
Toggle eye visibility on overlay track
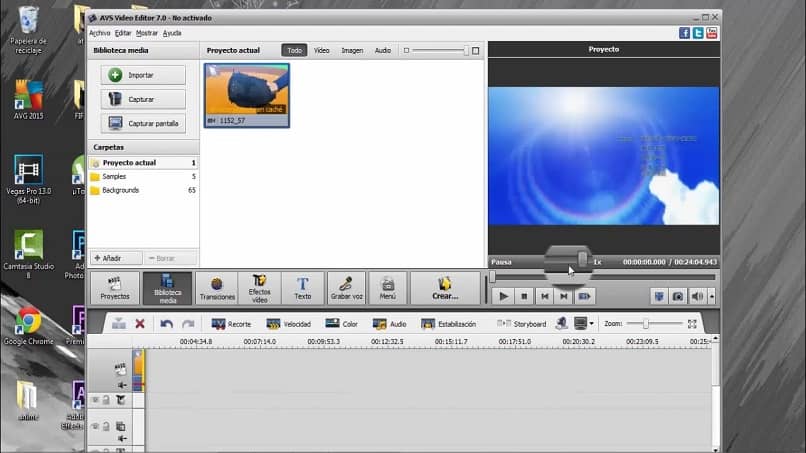(x=95, y=426)
